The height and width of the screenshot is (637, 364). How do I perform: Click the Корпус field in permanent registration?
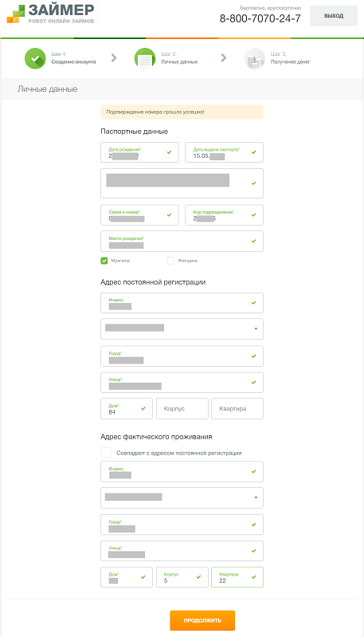[182, 408]
